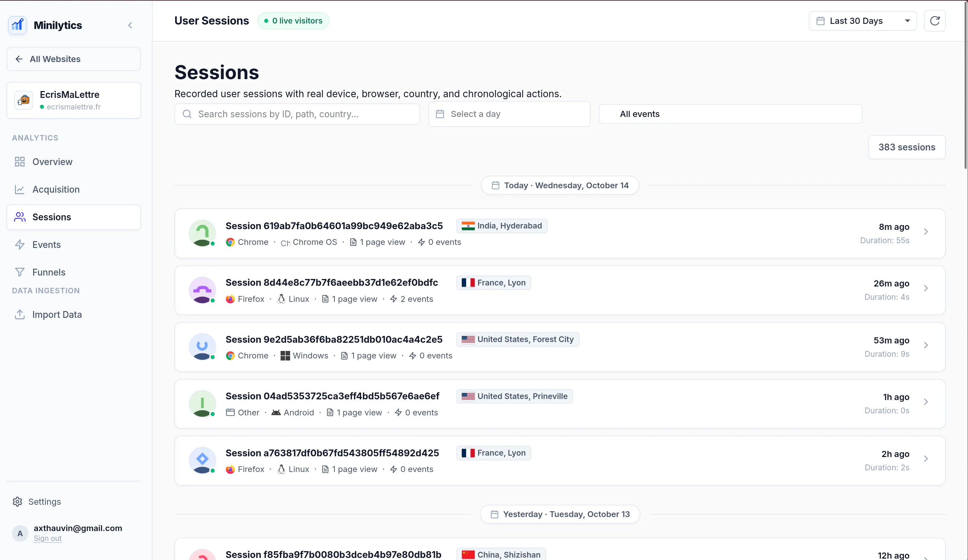Viewport: 968px width, 560px height.
Task: Click the India flag location badge
Action: pyautogui.click(x=502, y=226)
